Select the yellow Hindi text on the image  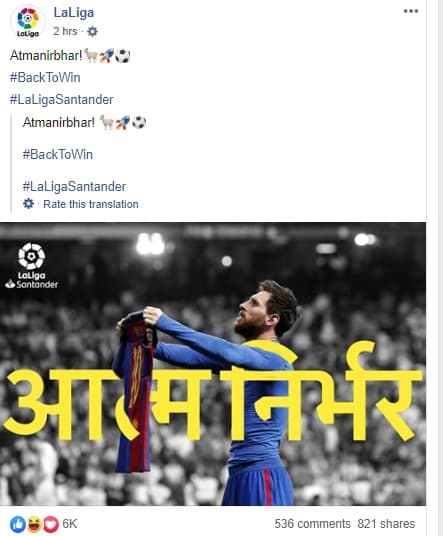[213, 393]
